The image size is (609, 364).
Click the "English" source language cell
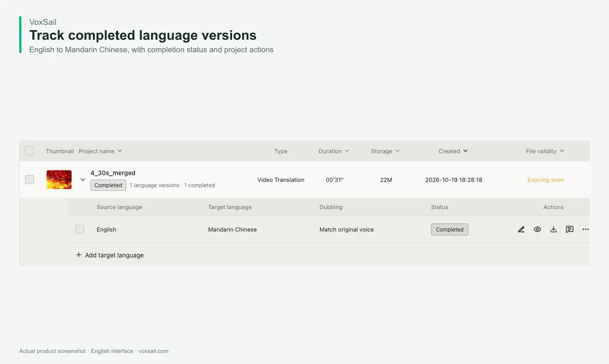click(106, 229)
